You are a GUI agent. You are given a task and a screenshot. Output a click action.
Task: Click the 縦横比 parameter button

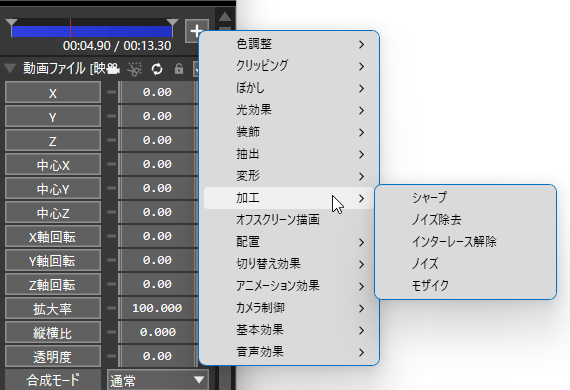[53, 332]
